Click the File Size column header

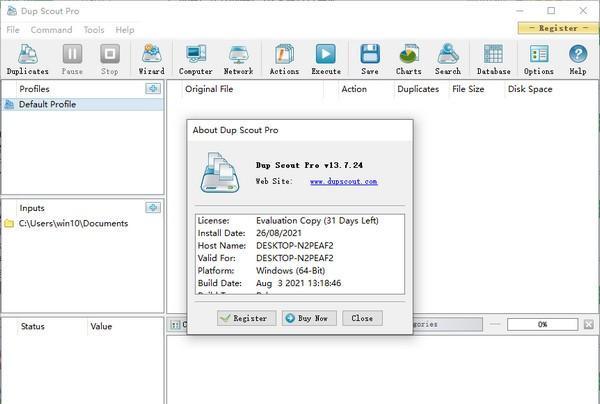point(468,89)
